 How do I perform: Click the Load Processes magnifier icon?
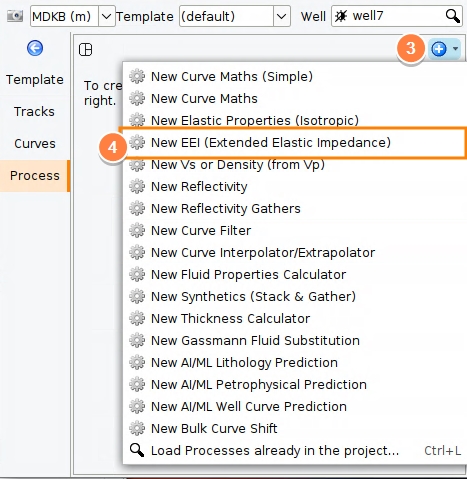click(137, 450)
